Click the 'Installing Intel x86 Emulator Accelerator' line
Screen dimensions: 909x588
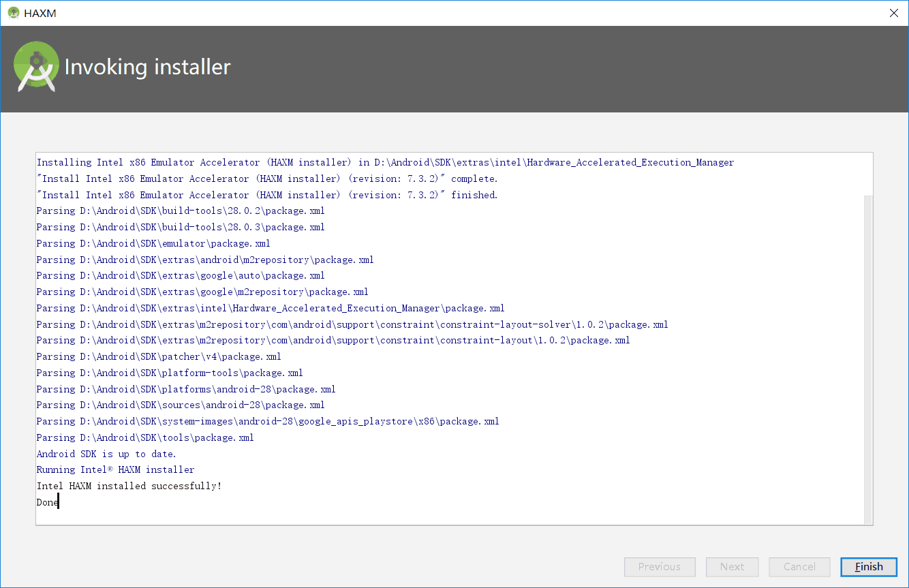[x=386, y=162]
